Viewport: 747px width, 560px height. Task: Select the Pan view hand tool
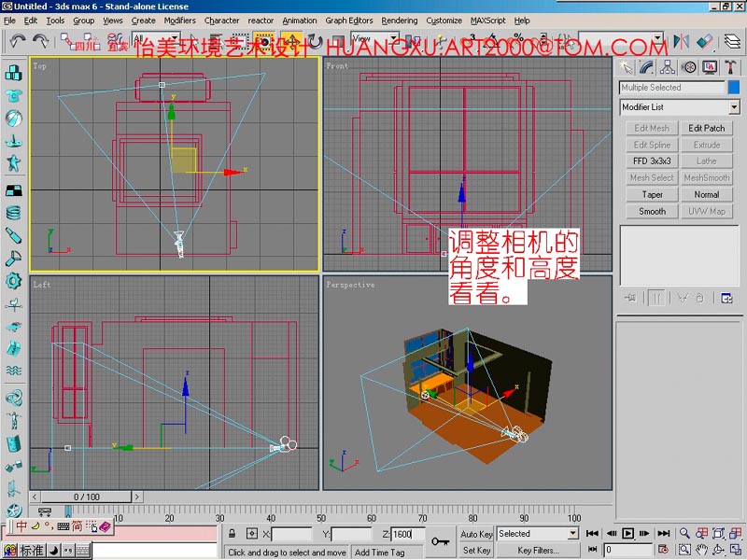[701, 550]
